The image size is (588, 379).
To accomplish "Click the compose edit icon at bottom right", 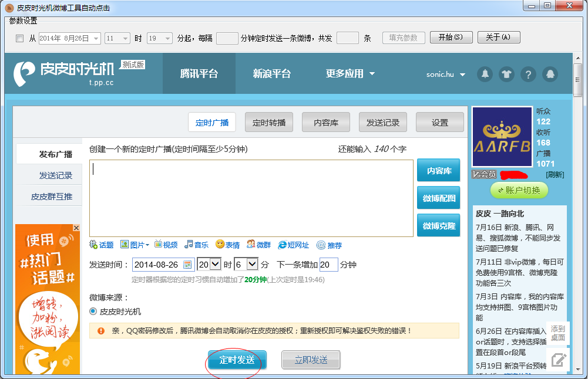I will [559, 360].
